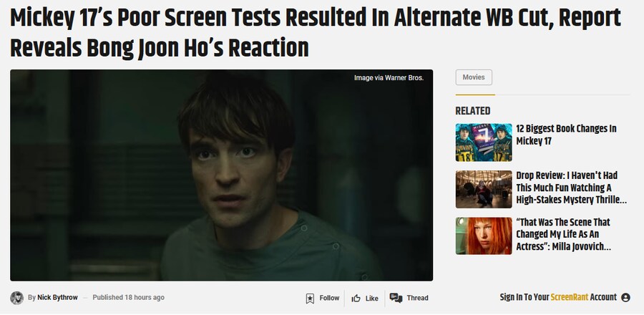Image resolution: width=644 pixels, height=315 pixels.
Task: Click the main Mickey 17 hero image
Action: [x=221, y=175]
